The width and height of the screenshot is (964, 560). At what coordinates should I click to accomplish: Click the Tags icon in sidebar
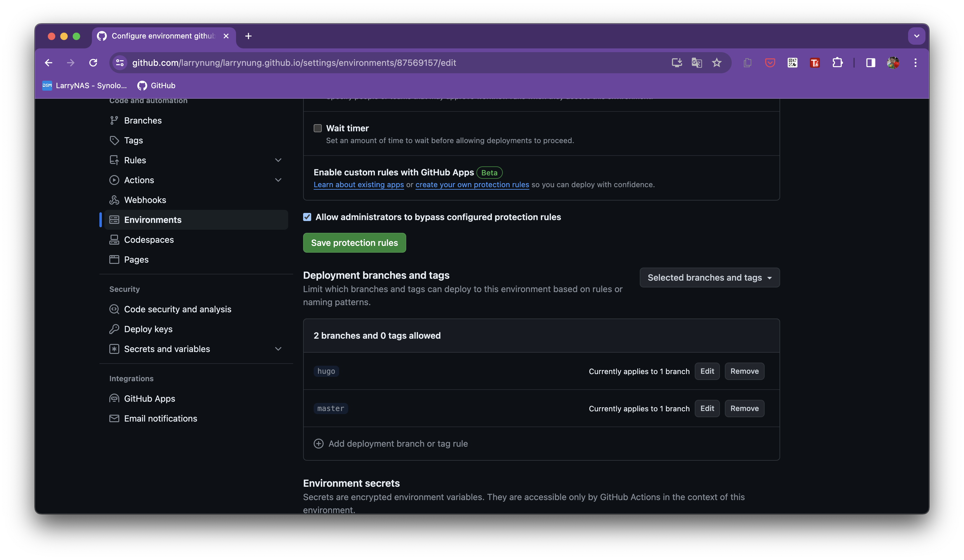coord(114,140)
